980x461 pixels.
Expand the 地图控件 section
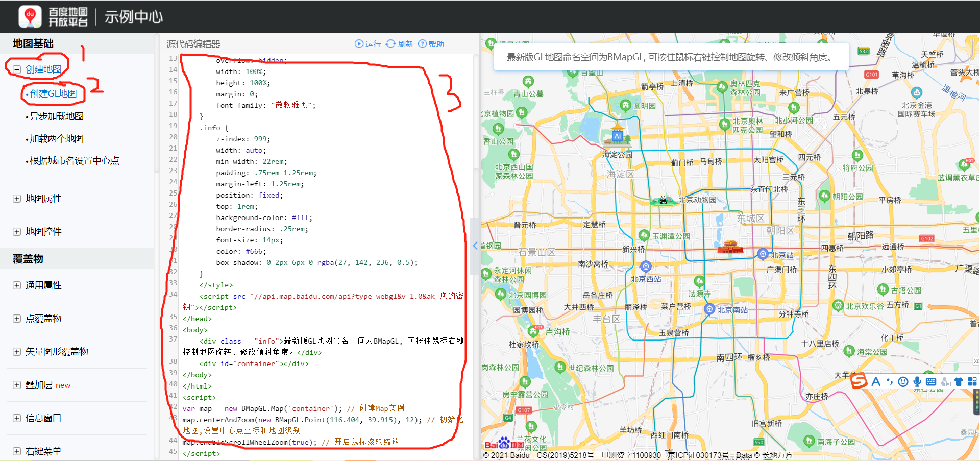17,232
